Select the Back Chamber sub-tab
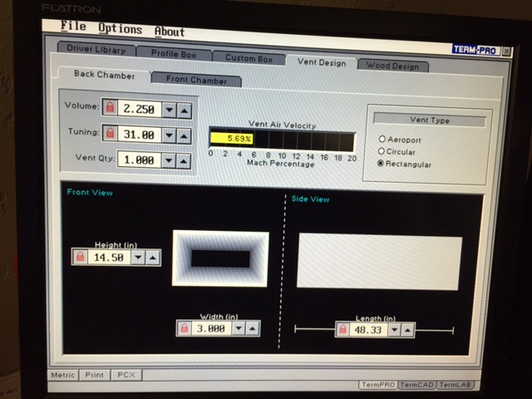 click(x=104, y=75)
